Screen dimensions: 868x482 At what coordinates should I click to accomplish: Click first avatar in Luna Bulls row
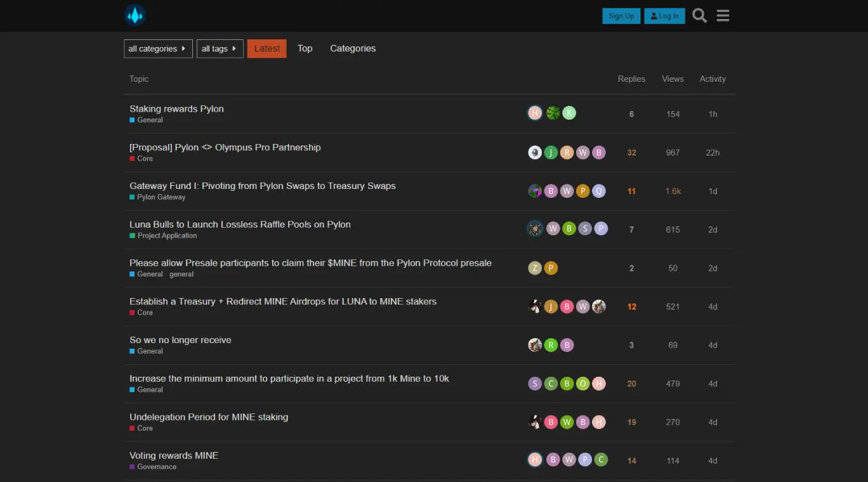[x=535, y=229]
